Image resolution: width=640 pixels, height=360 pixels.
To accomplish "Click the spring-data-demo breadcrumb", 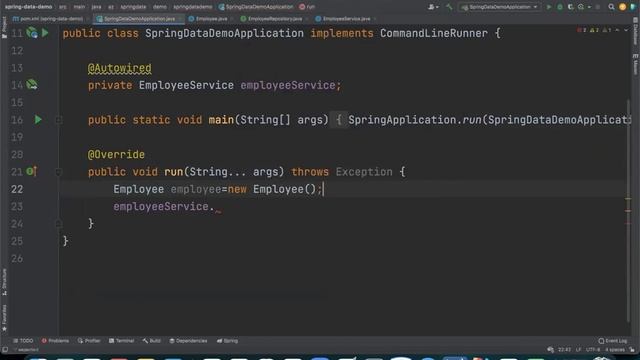I will coord(28,7).
